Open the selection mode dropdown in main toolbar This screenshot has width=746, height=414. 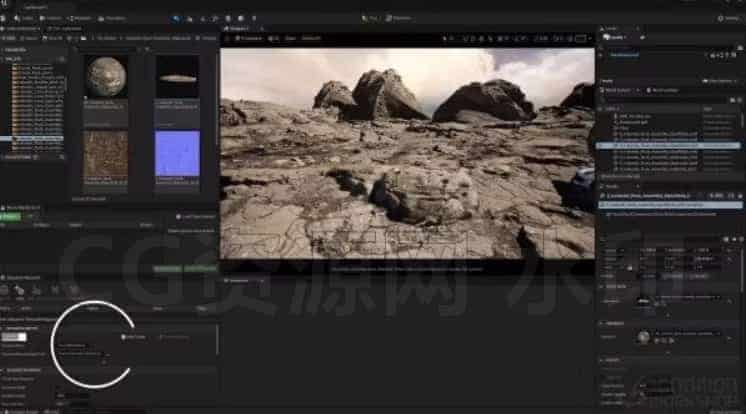tap(24, 19)
